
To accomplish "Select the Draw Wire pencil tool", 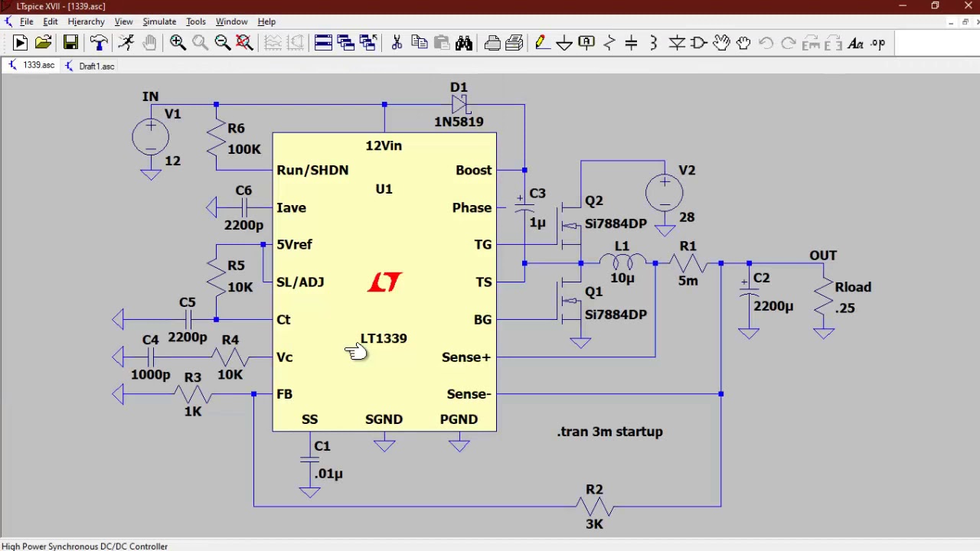I will coord(542,44).
